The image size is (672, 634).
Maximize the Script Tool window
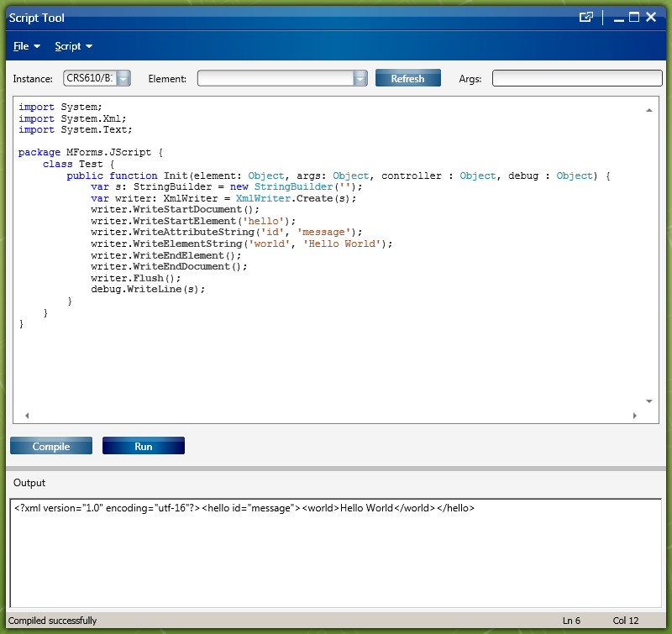coord(634,18)
